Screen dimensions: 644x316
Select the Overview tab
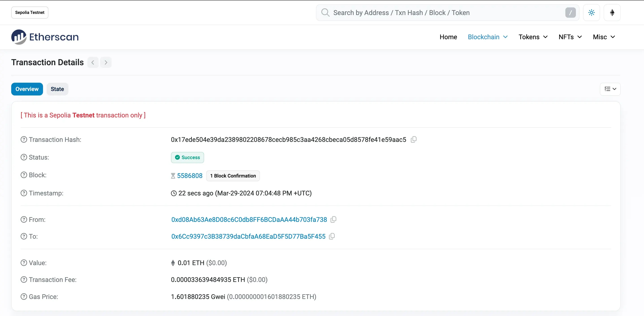click(27, 89)
